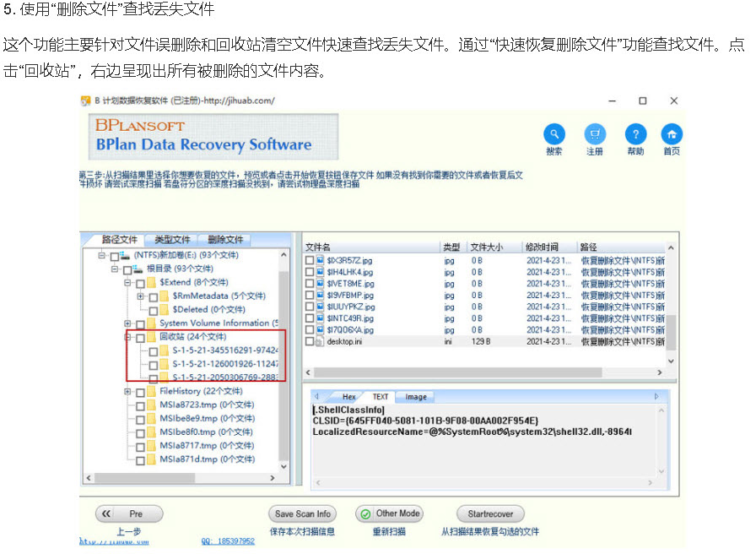Image resolution: width=756 pixels, height=554 pixels.
Task: Sort by the 文件大小 column header
Action: pyautogui.click(x=494, y=247)
